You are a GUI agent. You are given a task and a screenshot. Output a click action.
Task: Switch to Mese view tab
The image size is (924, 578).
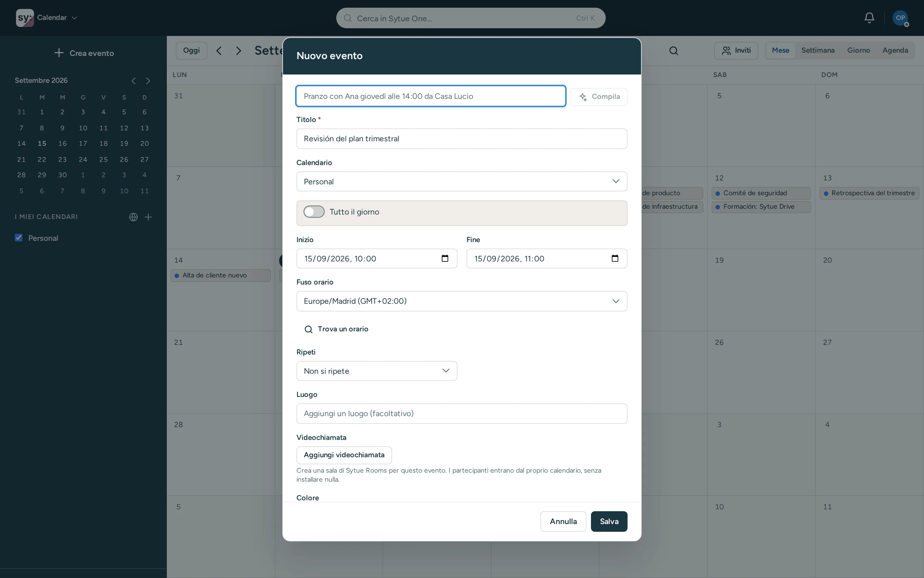[781, 50]
